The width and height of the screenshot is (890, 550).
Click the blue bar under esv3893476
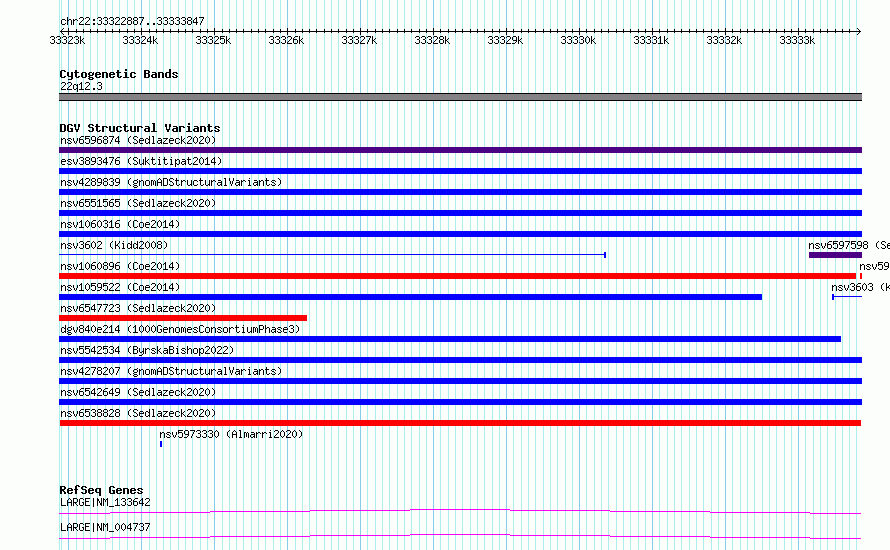pos(460,171)
